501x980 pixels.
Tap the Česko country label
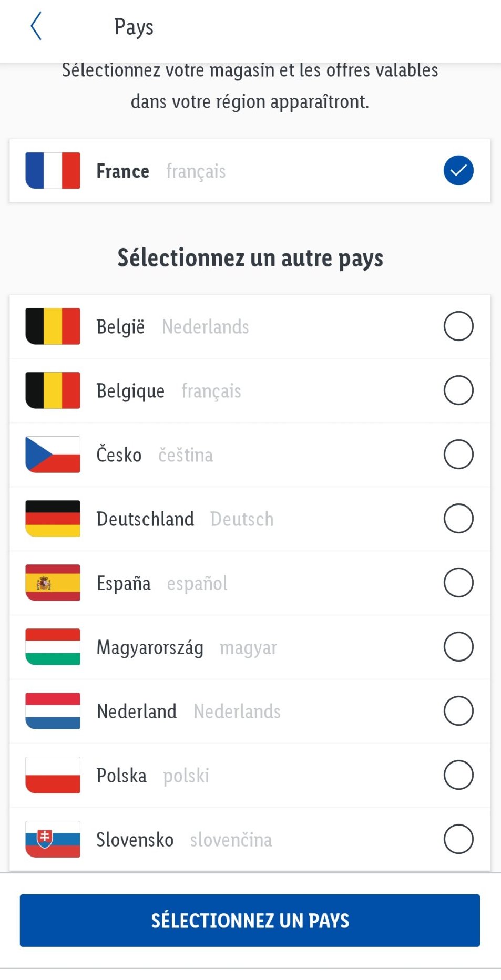(x=119, y=455)
